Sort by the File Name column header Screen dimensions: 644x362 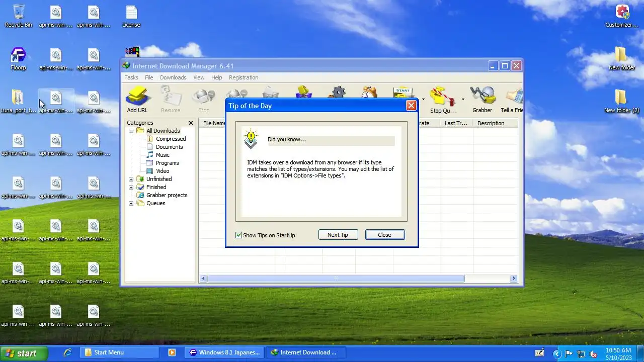pos(213,123)
